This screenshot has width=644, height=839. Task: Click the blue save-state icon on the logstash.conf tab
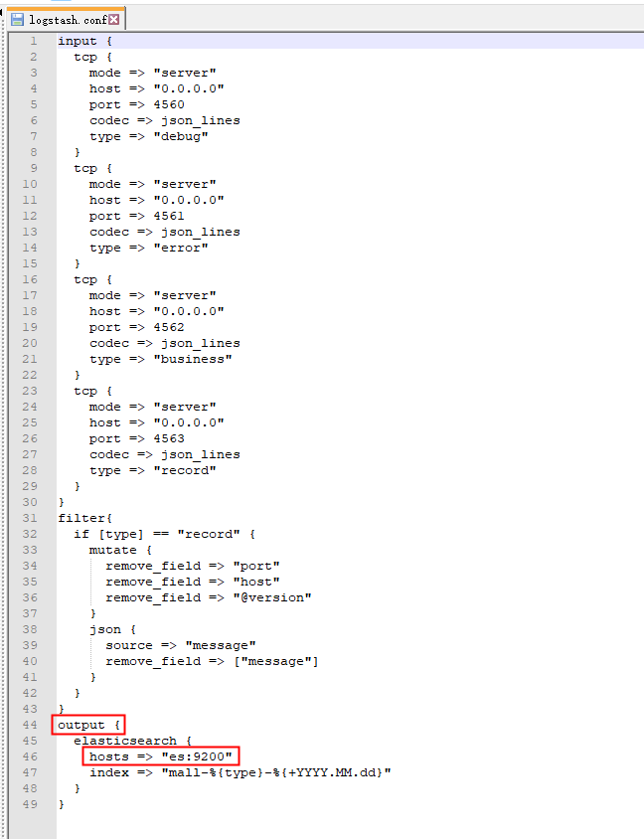(x=18, y=20)
